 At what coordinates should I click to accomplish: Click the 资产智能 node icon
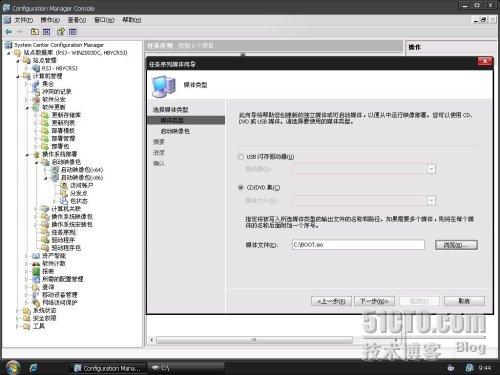pos(36,256)
